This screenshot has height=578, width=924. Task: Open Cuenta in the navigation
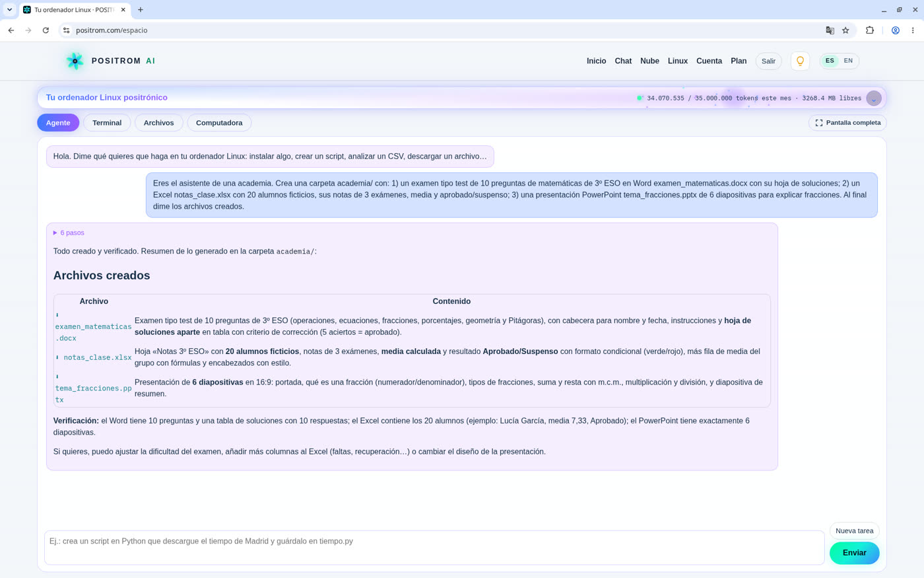tap(709, 61)
